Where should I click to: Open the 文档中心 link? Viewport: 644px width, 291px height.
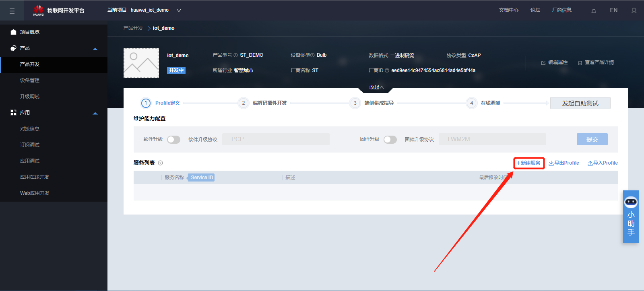[x=509, y=10]
